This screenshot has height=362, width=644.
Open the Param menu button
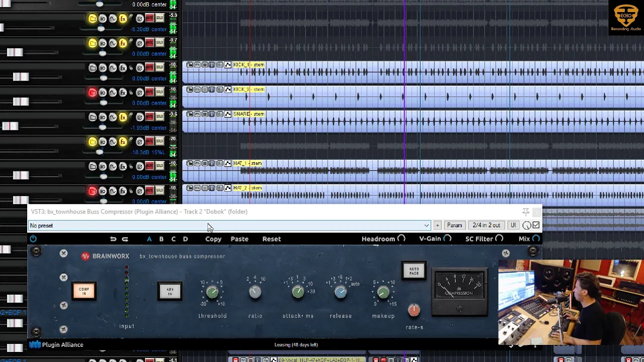click(x=454, y=225)
